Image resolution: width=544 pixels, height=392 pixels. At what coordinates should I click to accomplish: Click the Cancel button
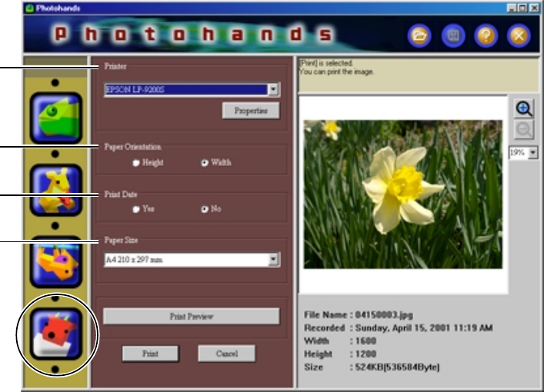point(227,354)
